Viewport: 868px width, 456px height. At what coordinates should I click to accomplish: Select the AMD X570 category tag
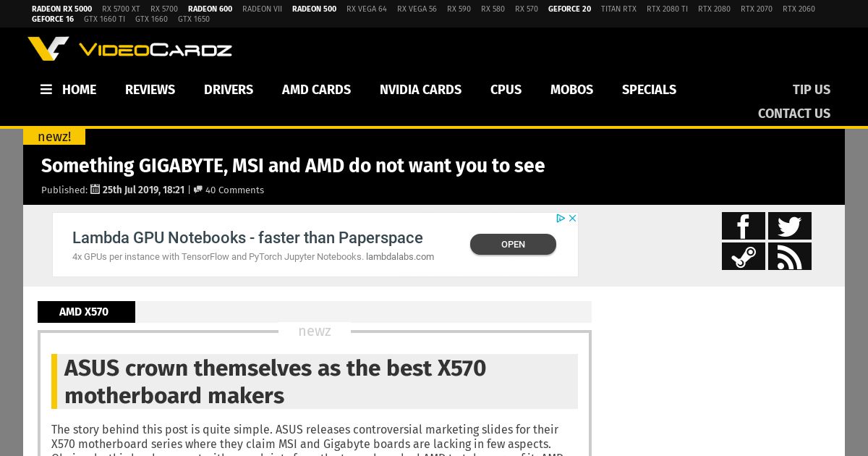pos(86,312)
